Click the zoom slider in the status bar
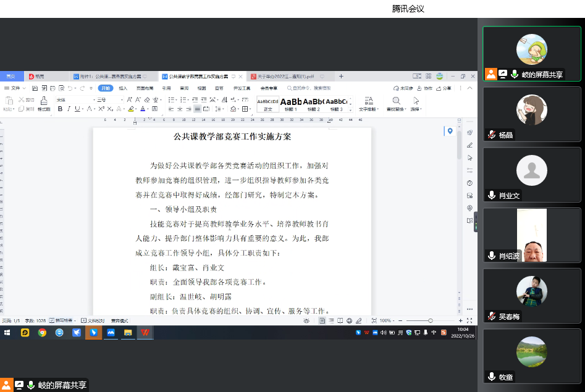 pyautogui.click(x=430, y=321)
